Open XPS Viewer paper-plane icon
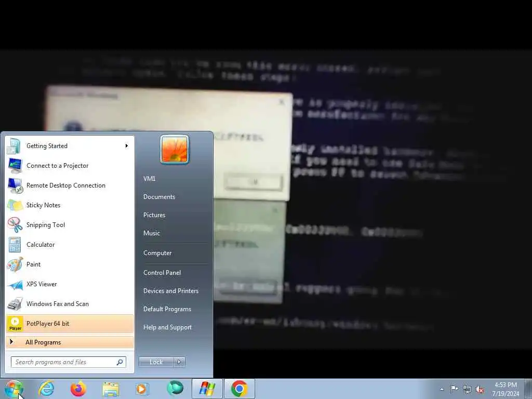532x399 pixels. coord(15,284)
